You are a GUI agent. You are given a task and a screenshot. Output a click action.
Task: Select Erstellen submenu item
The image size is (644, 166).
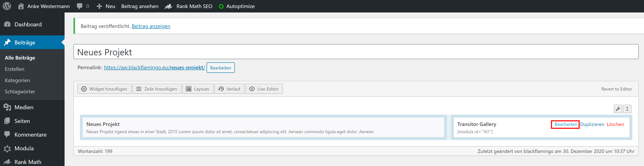point(15,69)
